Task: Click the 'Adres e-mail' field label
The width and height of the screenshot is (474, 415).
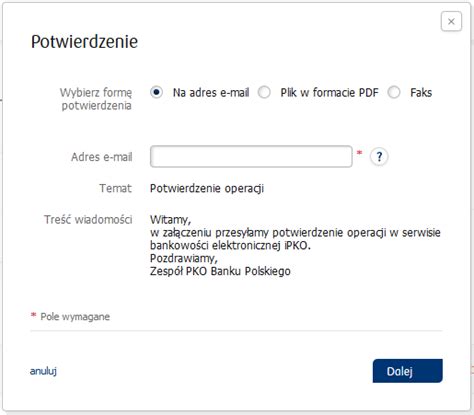Action: click(x=102, y=157)
